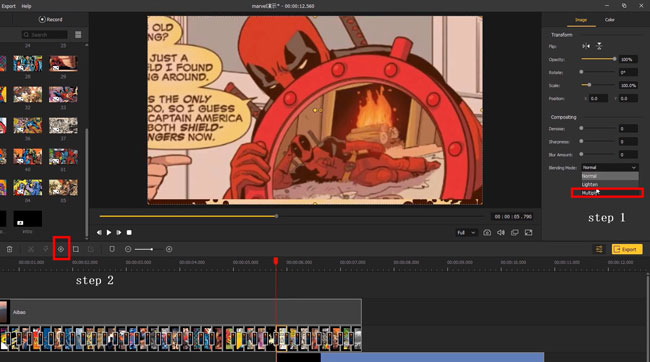
Task: Open the Help menu
Action: click(26, 6)
